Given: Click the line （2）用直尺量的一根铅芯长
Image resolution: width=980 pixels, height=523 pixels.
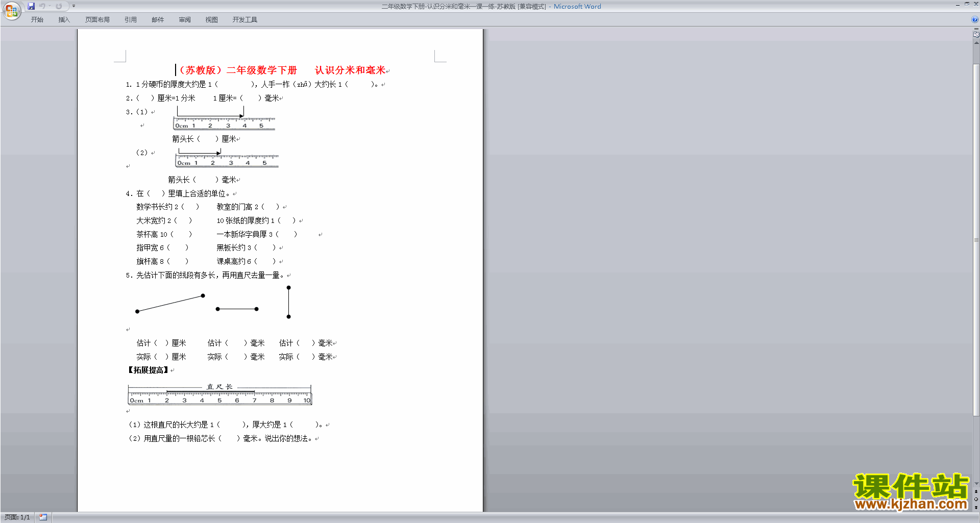Looking at the screenshot, I should click(x=220, y=438).
